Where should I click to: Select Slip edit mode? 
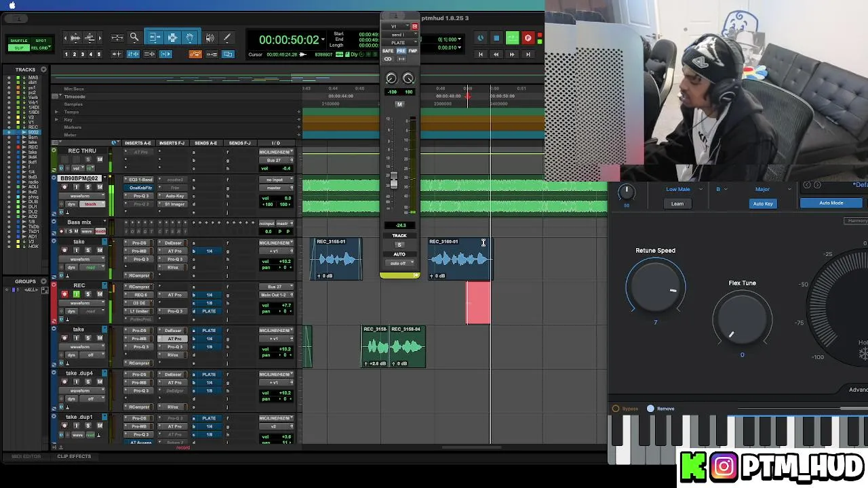19,48
